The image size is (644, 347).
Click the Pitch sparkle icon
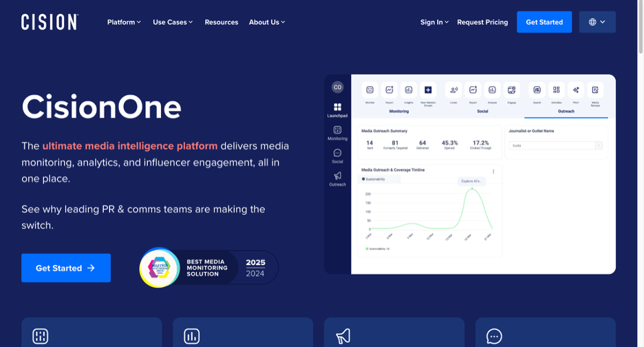(x=576, y=90)
